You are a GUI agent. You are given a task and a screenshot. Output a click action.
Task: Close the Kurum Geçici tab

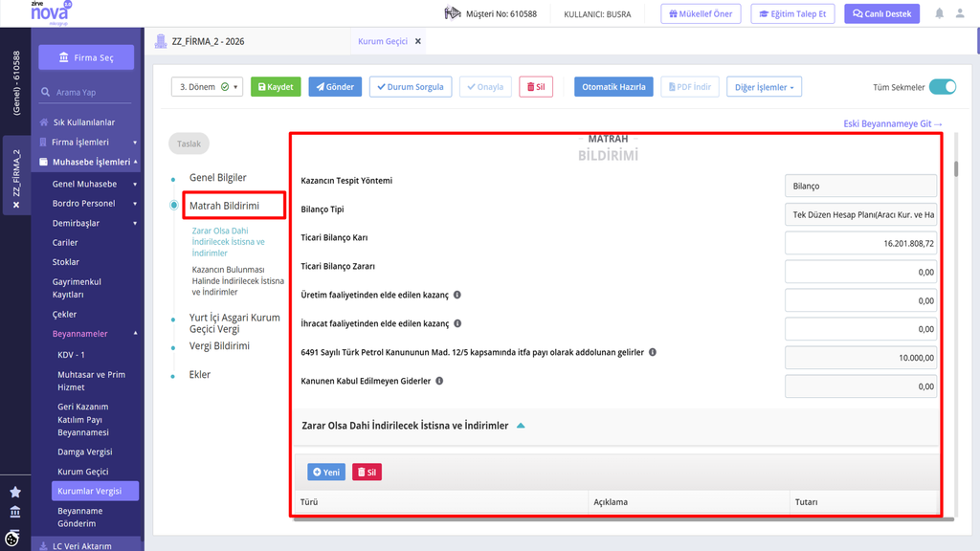click(418, 41)
